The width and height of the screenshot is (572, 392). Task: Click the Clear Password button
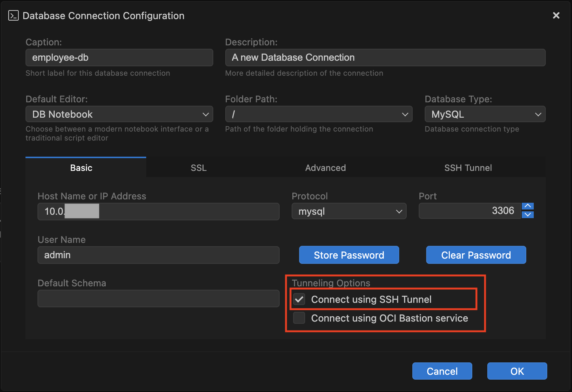[476, 255]
